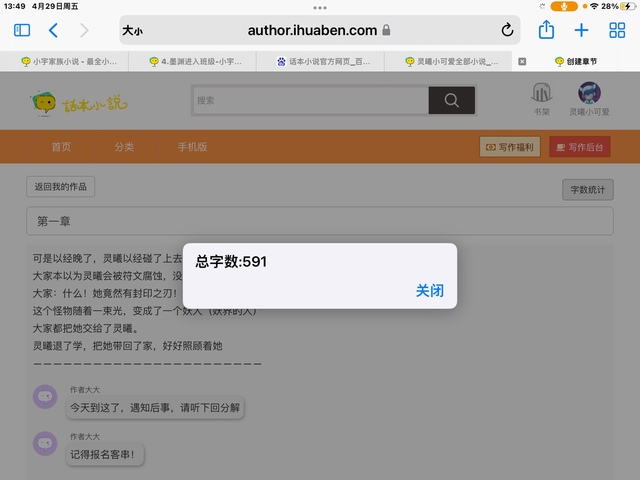Open the Safari share sheet icon

coord(546,30)
